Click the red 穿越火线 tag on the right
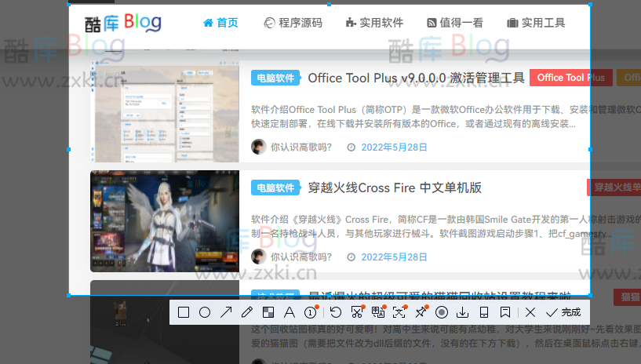 point(614,187)
